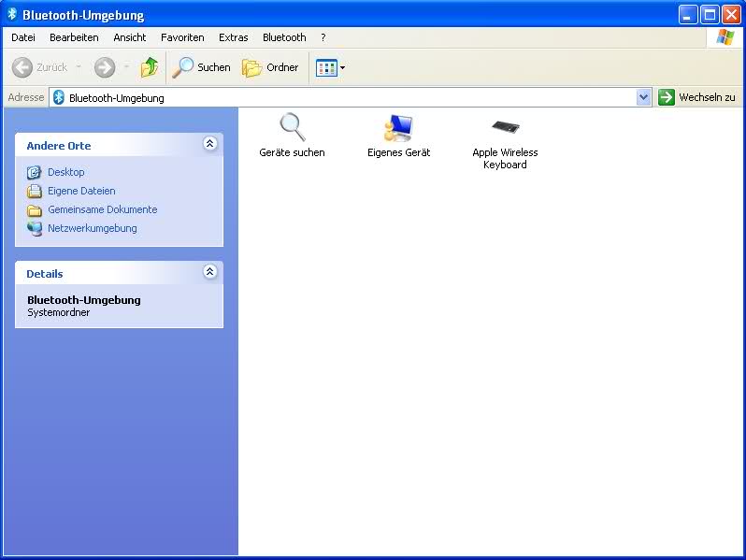Click the Bluetooth icon in address bar

(x=59, y=97)
